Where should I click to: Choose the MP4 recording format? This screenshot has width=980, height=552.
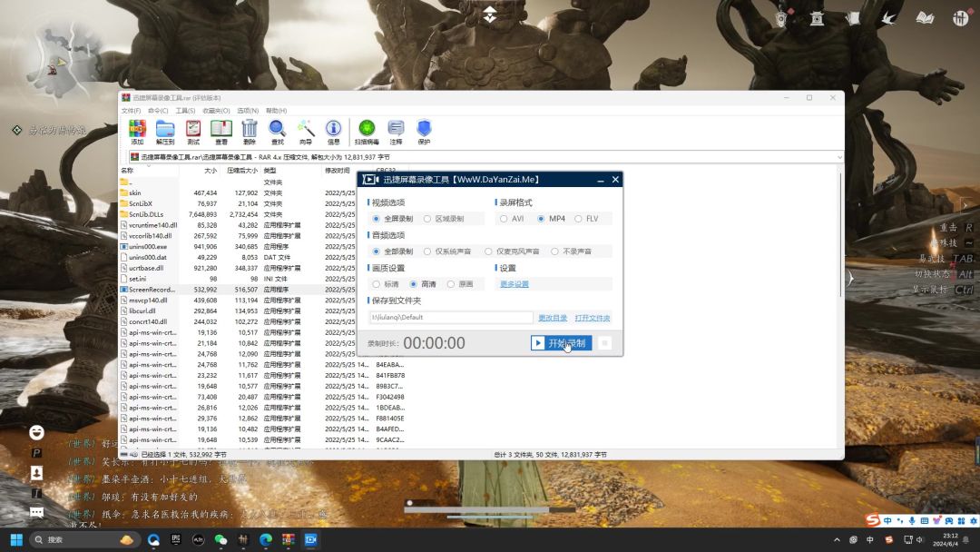(x=552, y=219)
